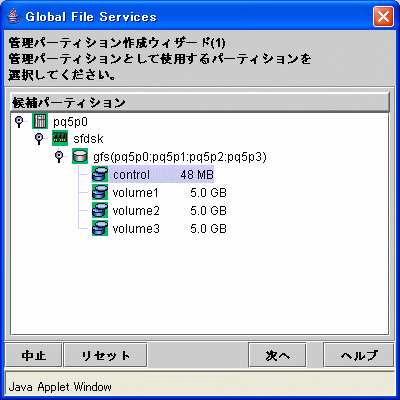Click the sfdsk class icon
The height and width of the screenshot is (400, 400).
pos(60,138)
